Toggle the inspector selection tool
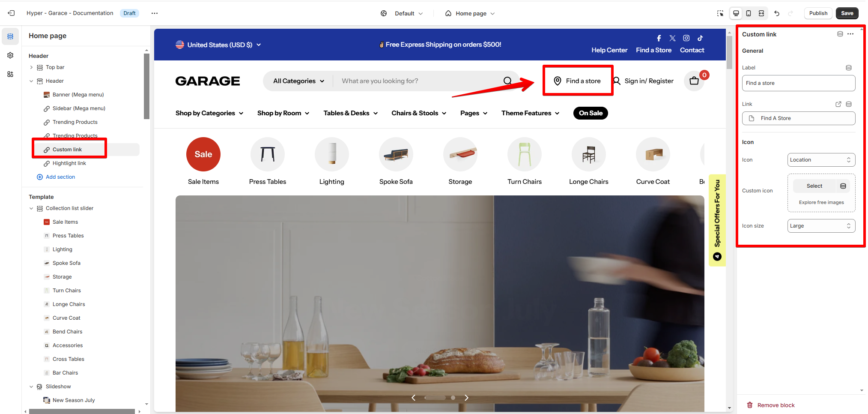Screen dimensions: 868x414 pos(720,13)
